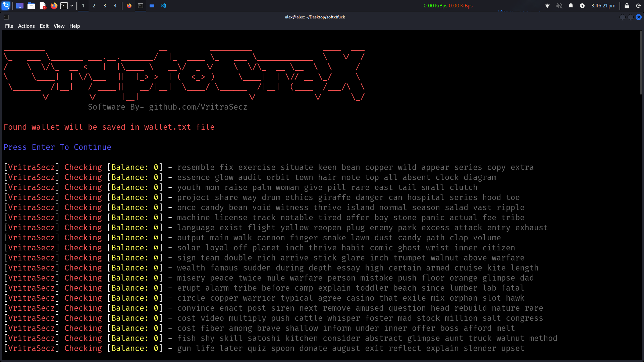Click the Help menu item
Image resolution: width=644 pixels, height=362 pixels.
(74, 25)
